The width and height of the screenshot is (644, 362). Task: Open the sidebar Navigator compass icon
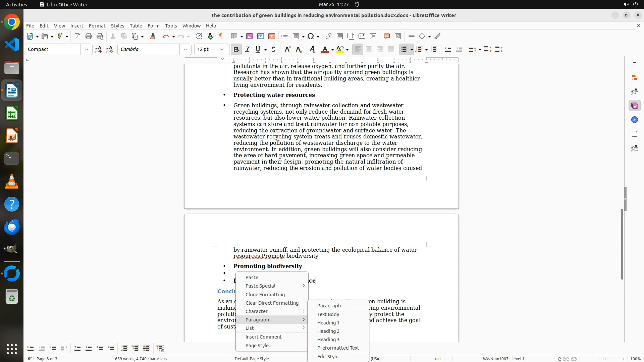[x=634, y=120]
